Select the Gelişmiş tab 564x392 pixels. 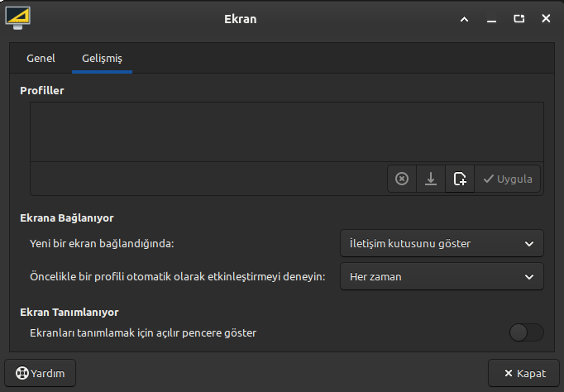102,59
